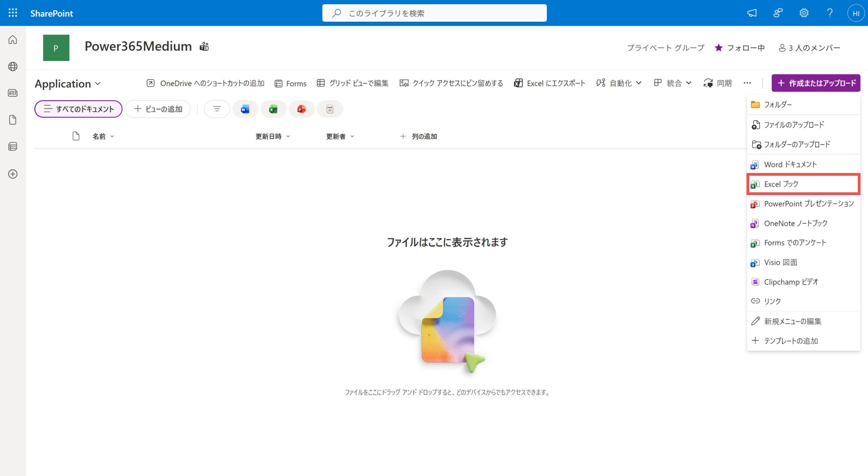
Task: Open the filter pane icon
Action: (217, 109)
